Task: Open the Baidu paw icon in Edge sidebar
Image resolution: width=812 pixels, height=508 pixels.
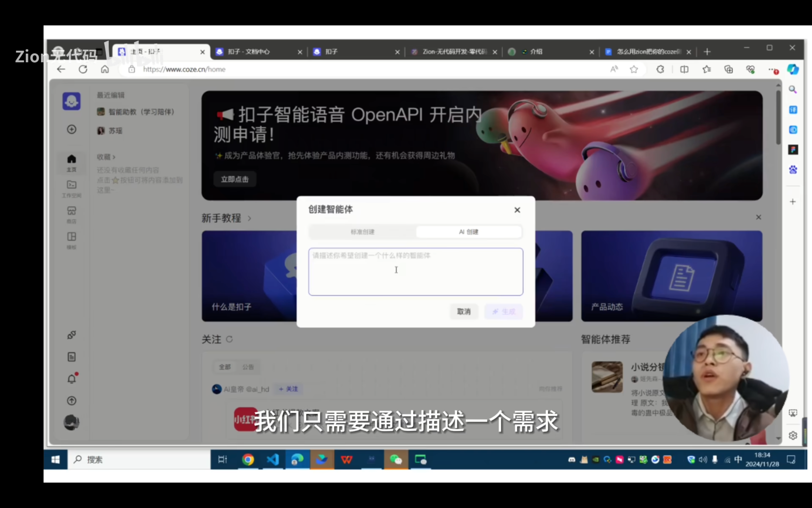Action: click(x=793, y=170)
